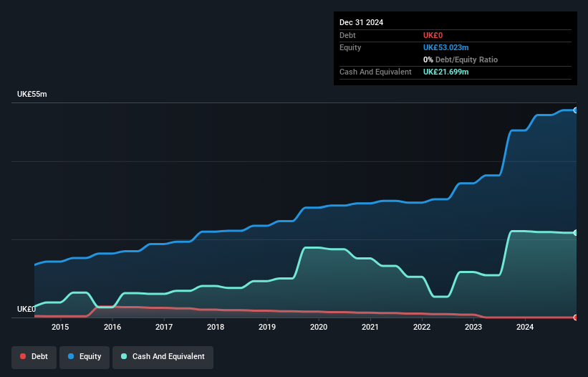Click the 2021 x-axis label
This screenshot has width=588, height=377.
point(370,327)
